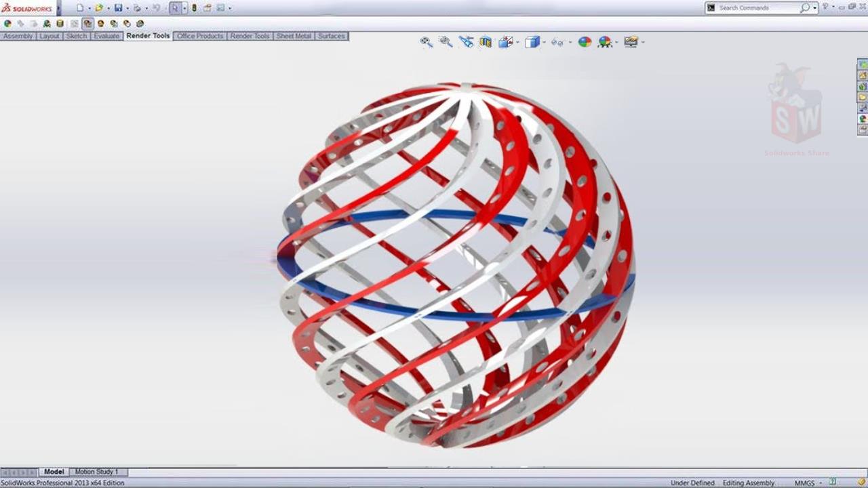Image resolution: width=868 pixels, height=488 pixels.
Task: Switch to the Office Products tab
Action: (x=200, y=36)
